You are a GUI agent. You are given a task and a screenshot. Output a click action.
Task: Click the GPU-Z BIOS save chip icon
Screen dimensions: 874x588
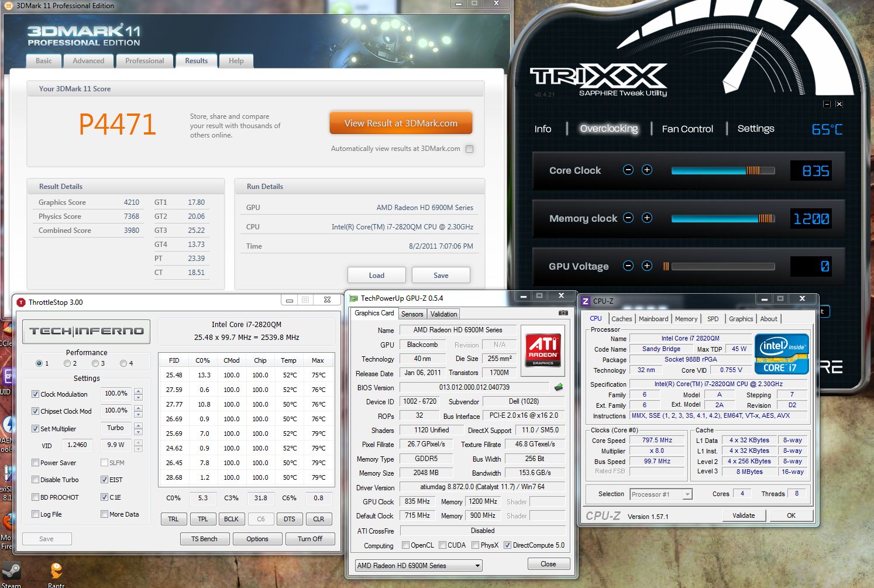[x=559, y=387]
